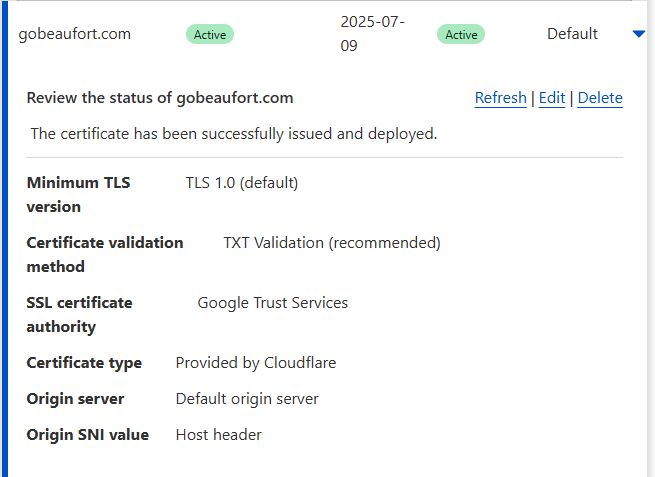Click the date 2025-07-09
Viewport: 655px width, 477px height.
pyautogui.click(x=372, y=33)
